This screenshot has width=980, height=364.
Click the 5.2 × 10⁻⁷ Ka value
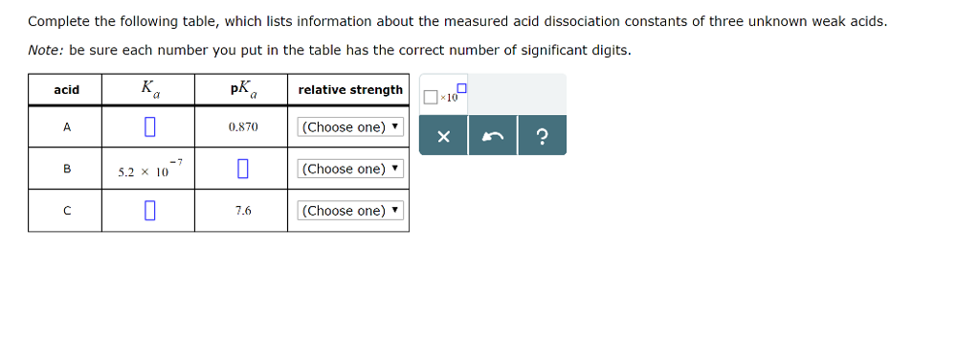[x=150, y=170]
